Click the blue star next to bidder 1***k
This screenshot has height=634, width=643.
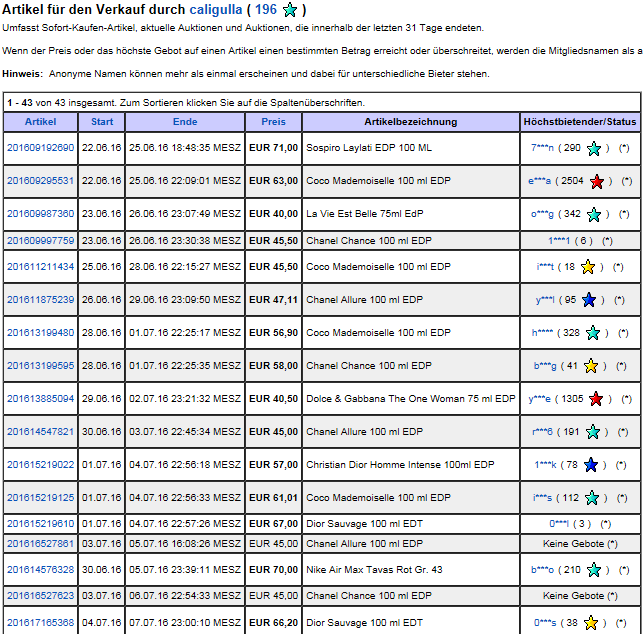[x=591, y=465]
